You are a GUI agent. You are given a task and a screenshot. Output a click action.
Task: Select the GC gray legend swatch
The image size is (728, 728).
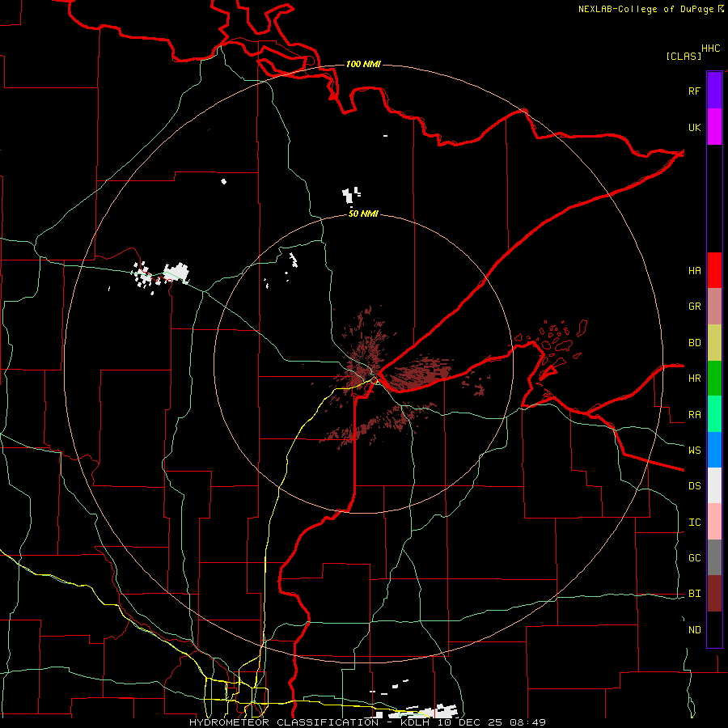click(714, 557)
